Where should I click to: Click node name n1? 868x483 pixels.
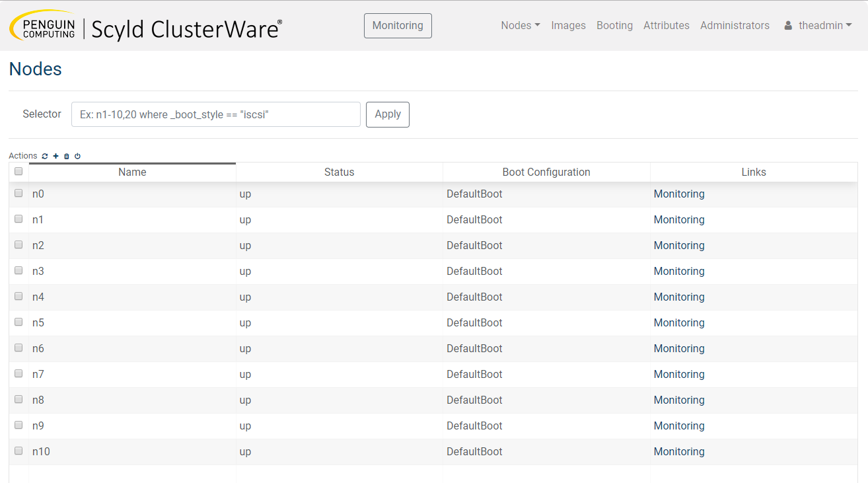(38, 220)
